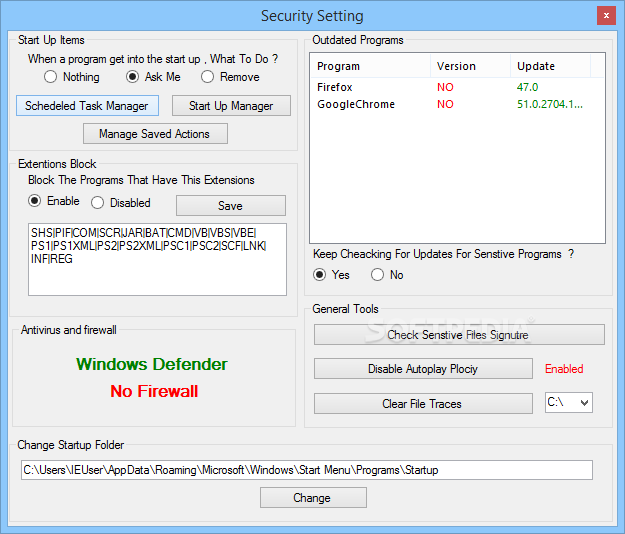Click the NO version value for Firefox

pyautogui.click(x=445, y=87)
